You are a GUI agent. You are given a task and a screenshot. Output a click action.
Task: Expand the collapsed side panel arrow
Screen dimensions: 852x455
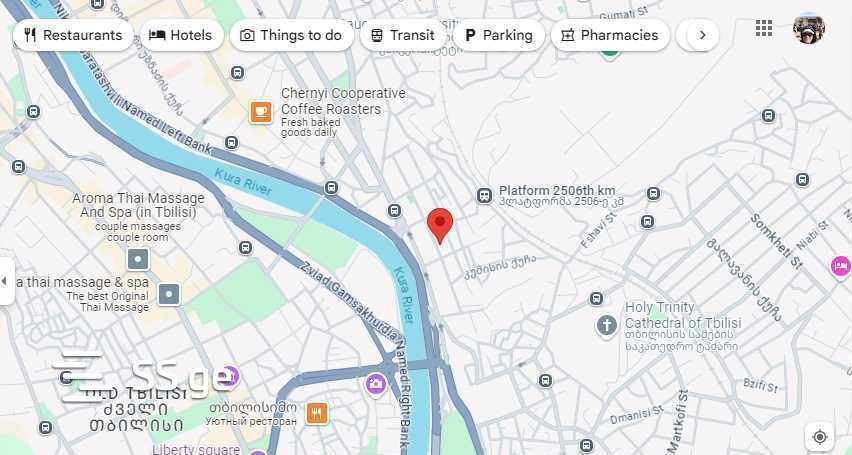pos(5,281)
